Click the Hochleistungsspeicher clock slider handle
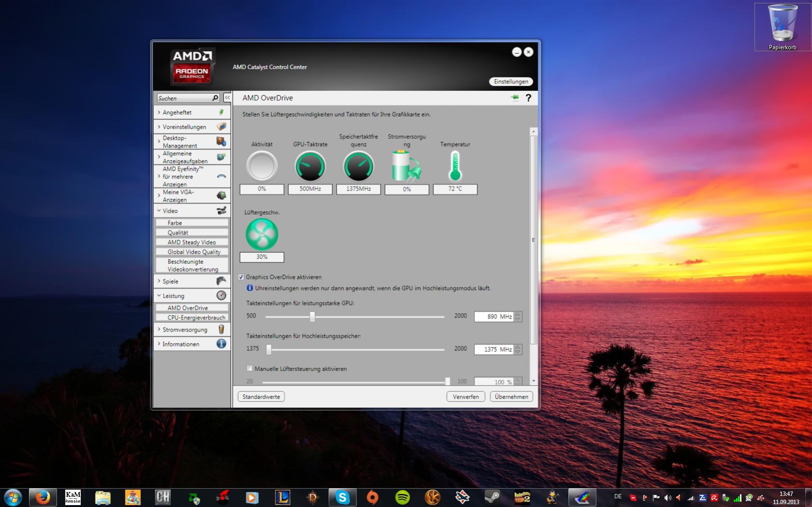The height and width of the screenshot is (507, 812). (x=269, y=349)
